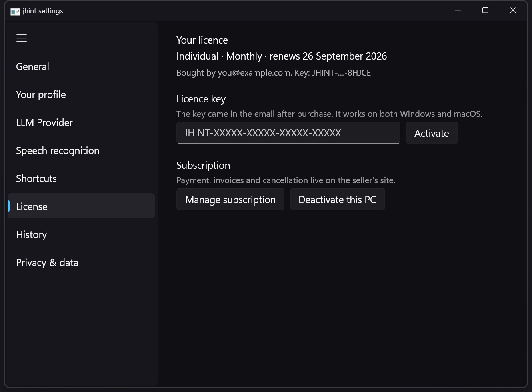Click the renewal text 'renews 26 September 2026'

point(328,56)
